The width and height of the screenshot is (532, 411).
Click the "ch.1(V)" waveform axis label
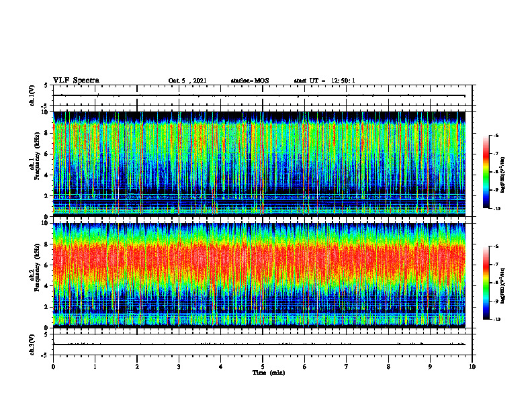32,95
